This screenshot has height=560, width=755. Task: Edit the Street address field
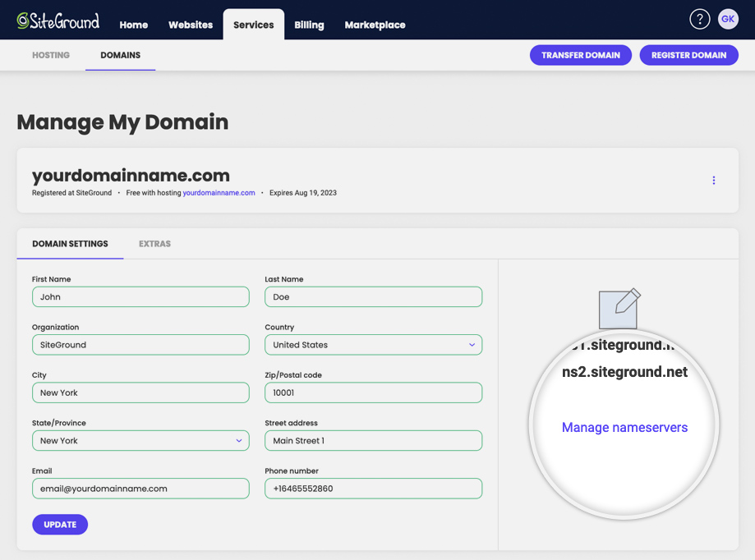(373, 441)
